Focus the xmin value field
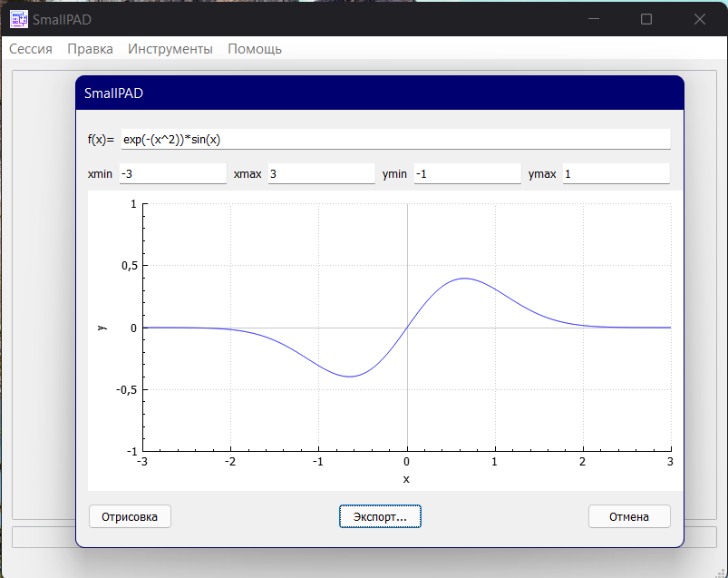 171,173
